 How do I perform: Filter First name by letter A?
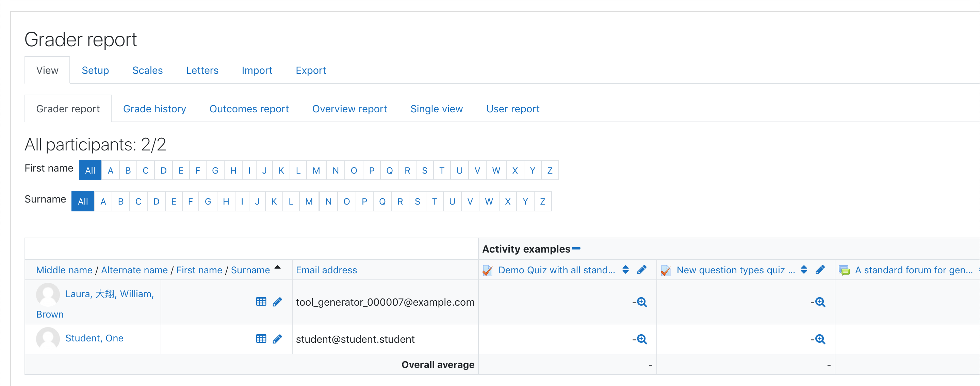[110, 170]
